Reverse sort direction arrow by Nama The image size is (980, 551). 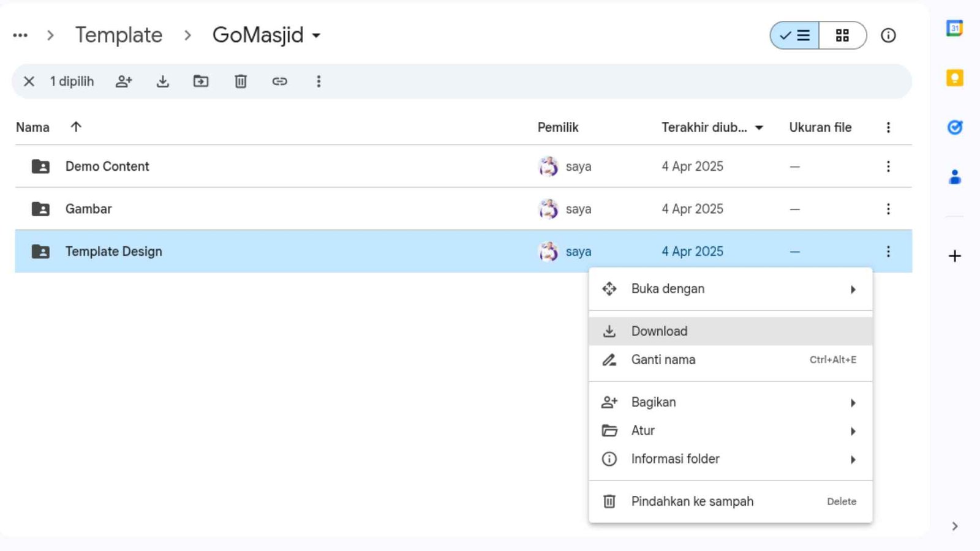(76, 127)
